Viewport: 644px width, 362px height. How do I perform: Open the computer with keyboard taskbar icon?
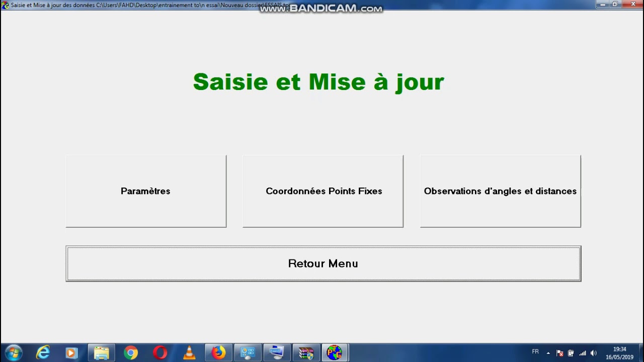pos(277,353)
